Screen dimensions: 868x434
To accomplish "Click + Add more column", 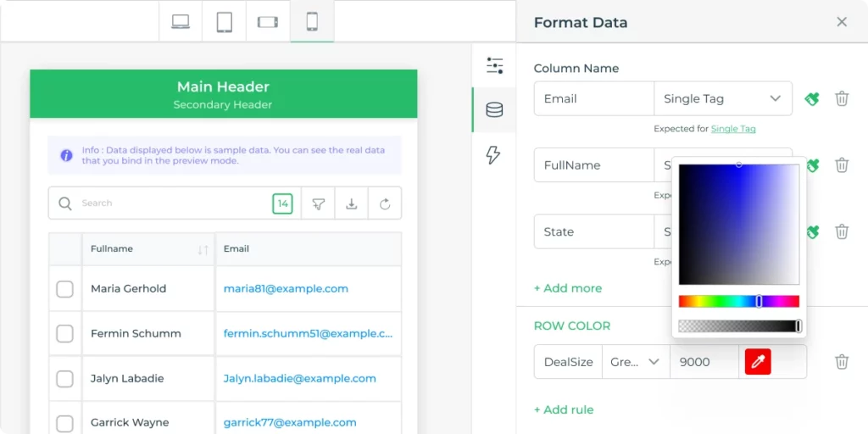I will pos(567,288).
